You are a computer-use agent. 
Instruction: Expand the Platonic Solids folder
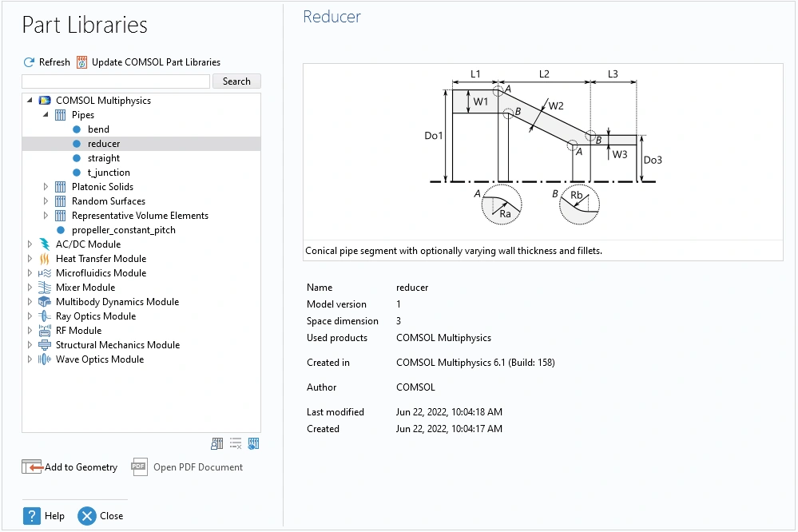(46, 187)
